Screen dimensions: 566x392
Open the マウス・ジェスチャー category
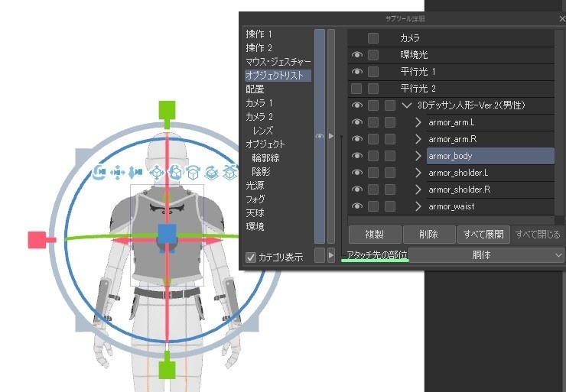(278, 62)
